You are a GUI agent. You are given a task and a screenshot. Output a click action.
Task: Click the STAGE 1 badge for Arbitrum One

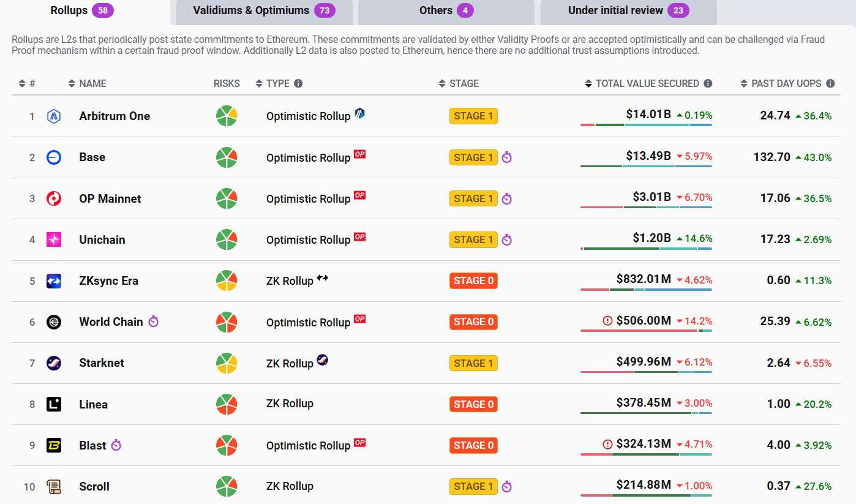473,116
